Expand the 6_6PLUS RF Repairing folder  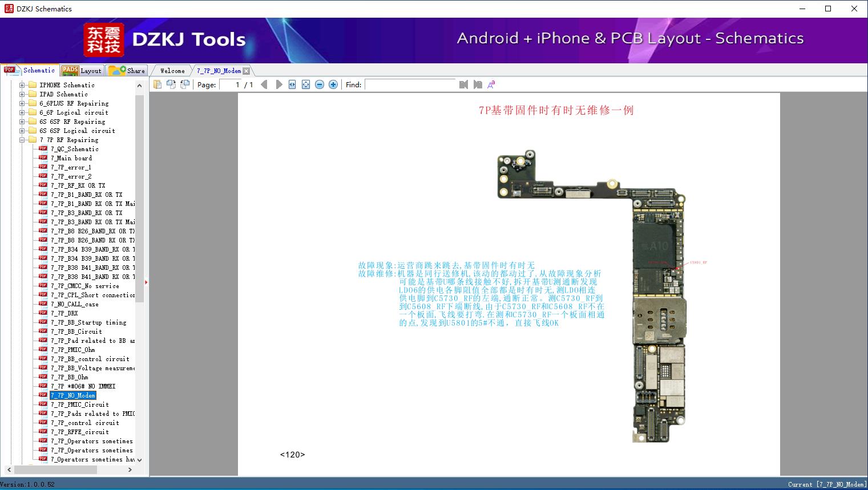pos(22,103)
